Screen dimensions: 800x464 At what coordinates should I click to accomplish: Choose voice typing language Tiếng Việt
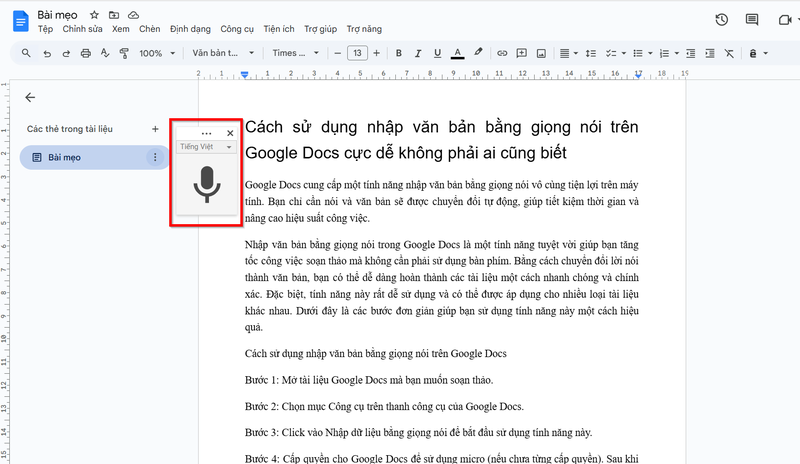coord(206,147)
